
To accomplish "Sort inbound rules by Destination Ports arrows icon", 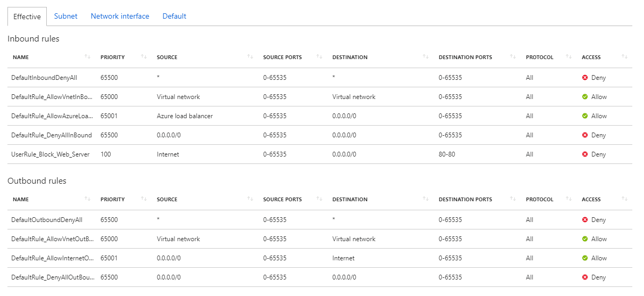I will click(x=513, y=57).
